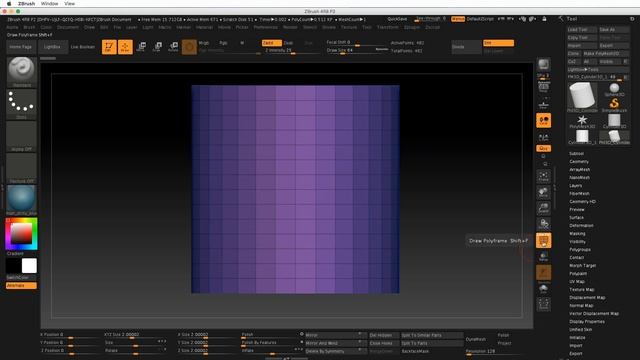Enable Edit mode in the top shelf
This screenshot has width=640, height=360.
pos(109,47)
